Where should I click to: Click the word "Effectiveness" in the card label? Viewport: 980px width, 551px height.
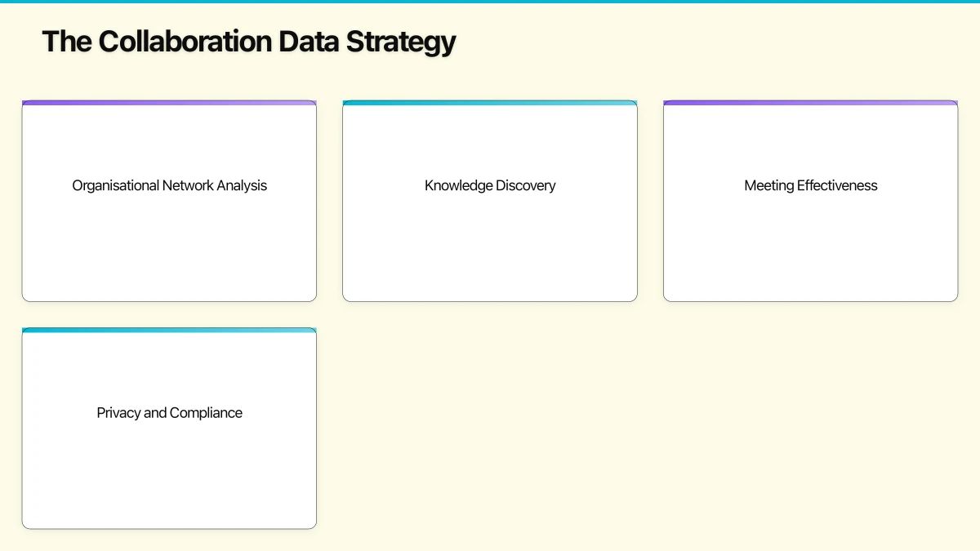(837, 186)
